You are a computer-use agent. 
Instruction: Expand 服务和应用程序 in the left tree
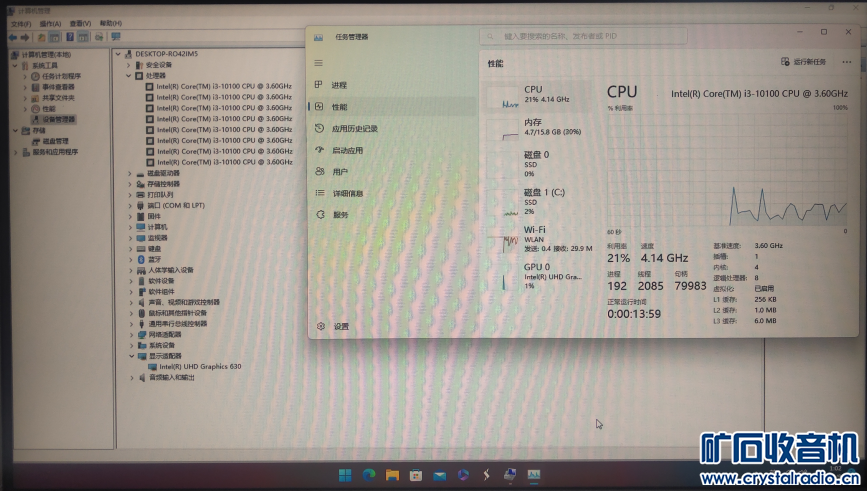click(x=15, y=152)
